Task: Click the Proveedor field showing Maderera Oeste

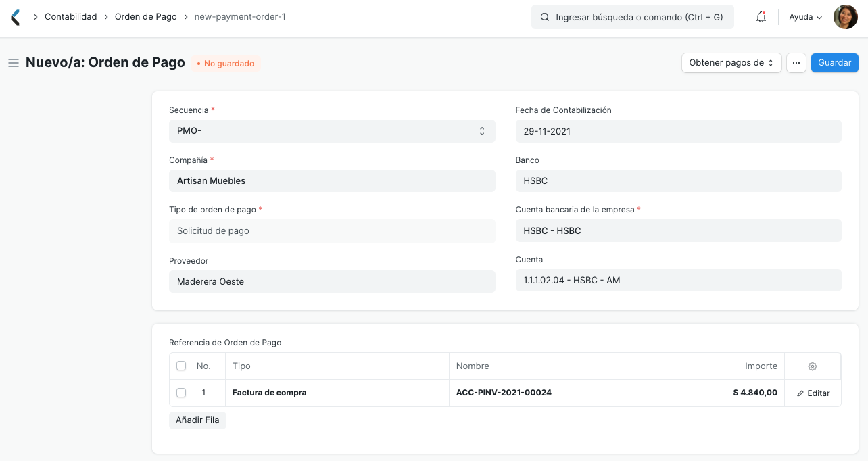Action: click(331, 281)
